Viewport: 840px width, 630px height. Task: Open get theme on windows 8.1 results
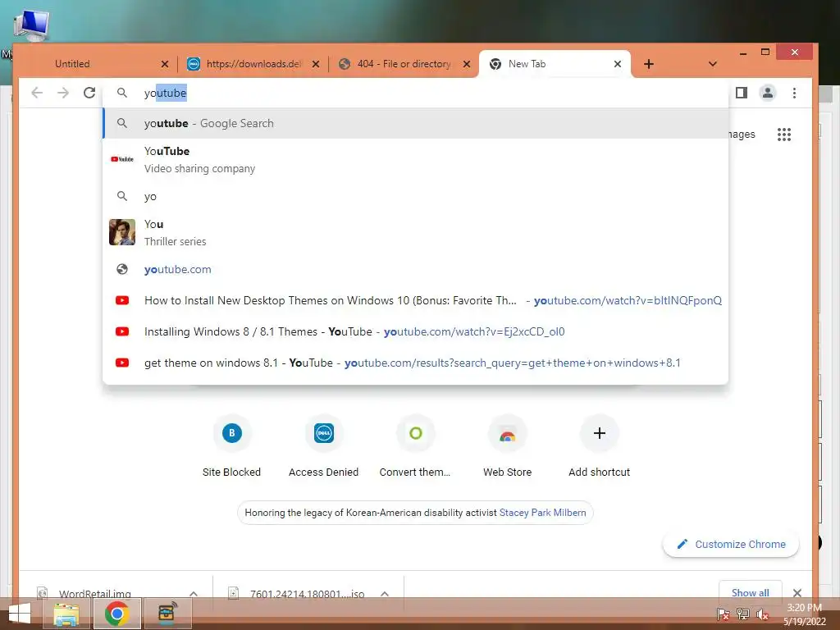(415, 363)
